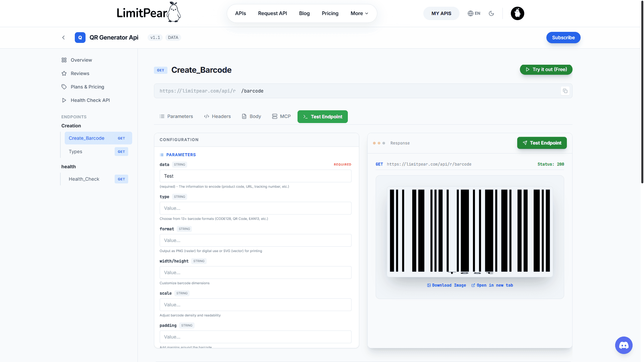Go to the Blog page

coord(304,13)
